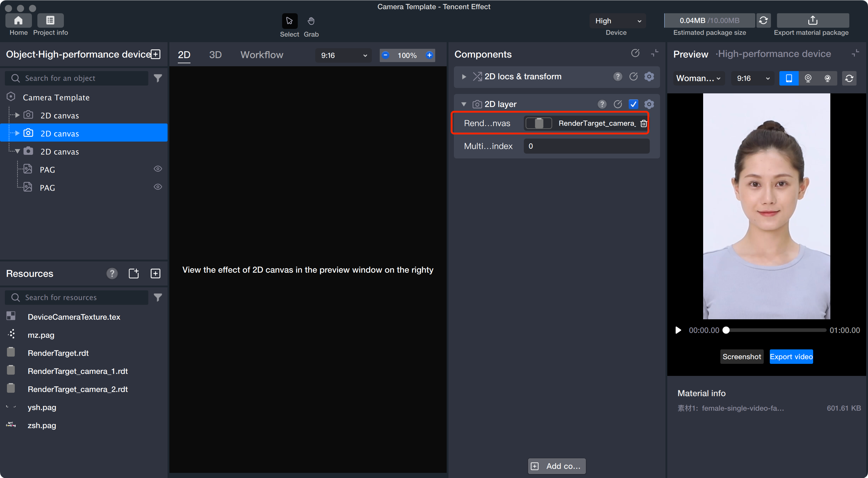Open canvas 9:16 aspect ratio dropdown

click(x=343, y=55)
